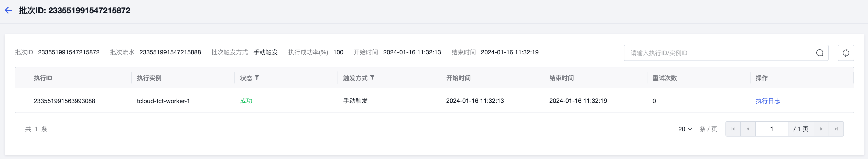Jump to the last page
Image resolution: width=868 pixels, height=159 pixels.
(x=836, y=129)
